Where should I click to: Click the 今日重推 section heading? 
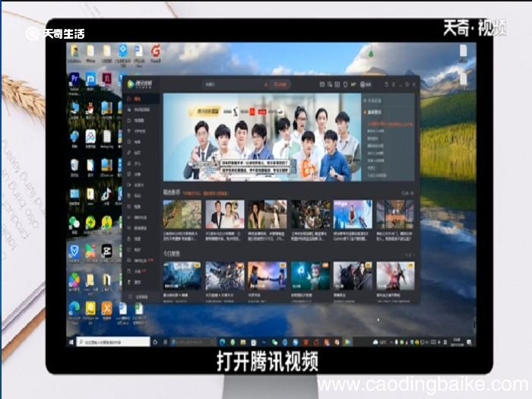click(x=172, y=253)
